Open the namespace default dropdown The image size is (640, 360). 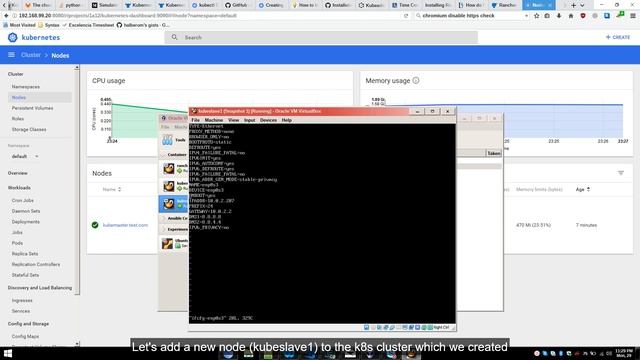click(x=25, y=156)
